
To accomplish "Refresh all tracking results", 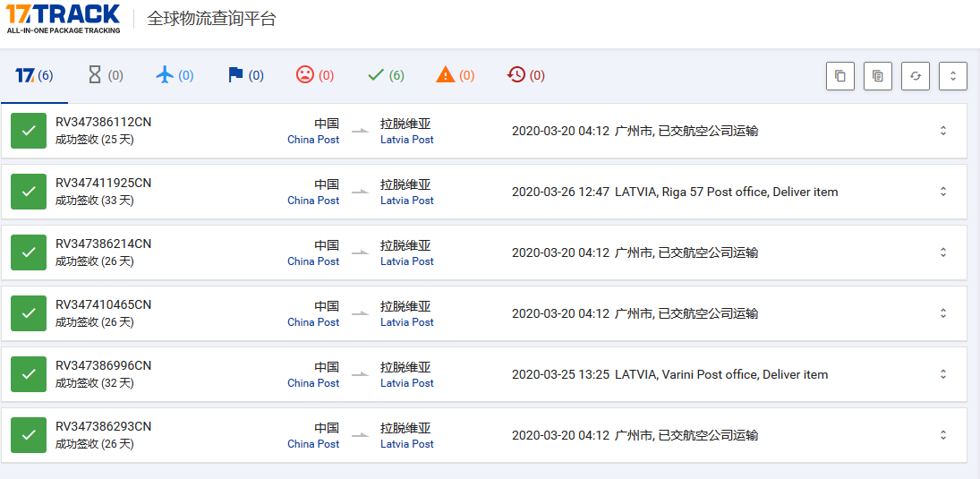I will pos(916,76).
